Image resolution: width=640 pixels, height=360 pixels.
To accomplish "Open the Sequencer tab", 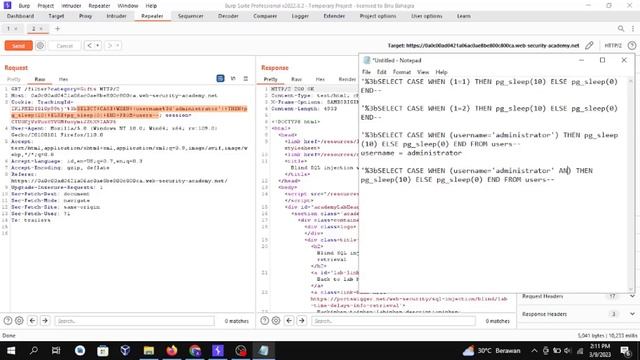I will coord(191,16).
